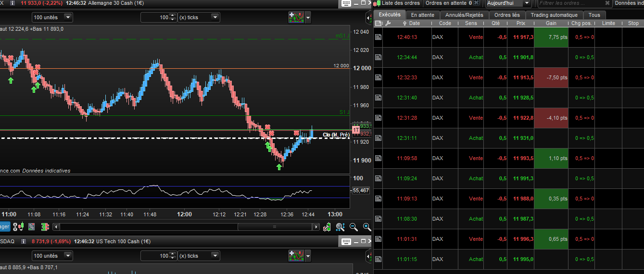
Task: Sort orders by the Code column header
Action: (445, 23)
